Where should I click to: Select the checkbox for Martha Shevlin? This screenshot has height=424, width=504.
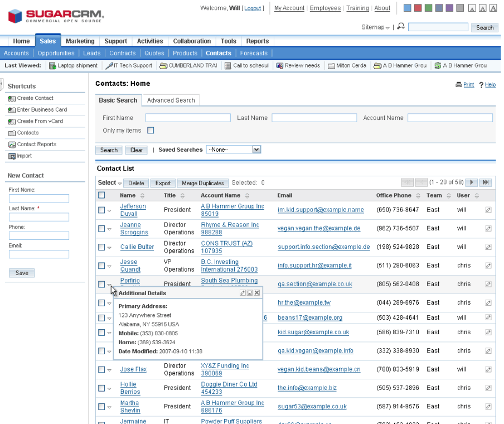click(101, 407)
